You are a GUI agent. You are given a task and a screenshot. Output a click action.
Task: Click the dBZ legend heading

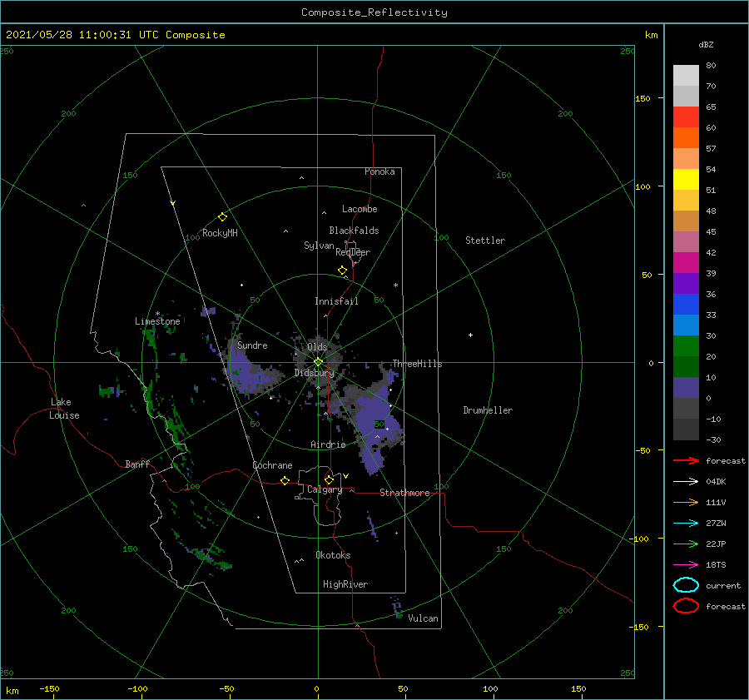point(706,44)
